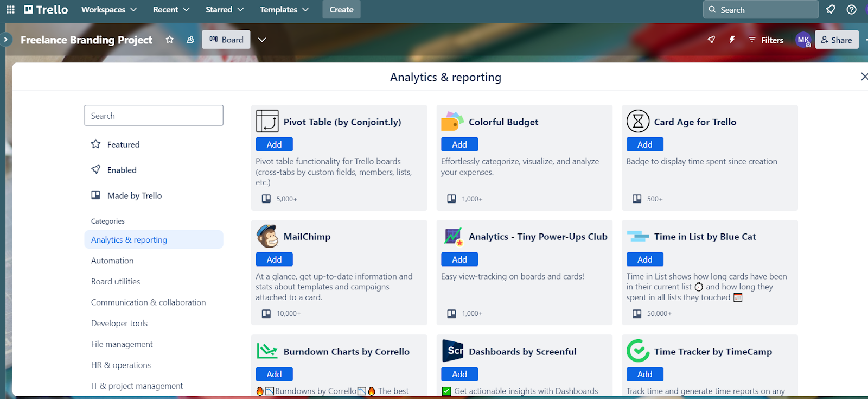Open the MailChimp title
This screenshot has width=868, height=399.
click(x=307, y=237)
